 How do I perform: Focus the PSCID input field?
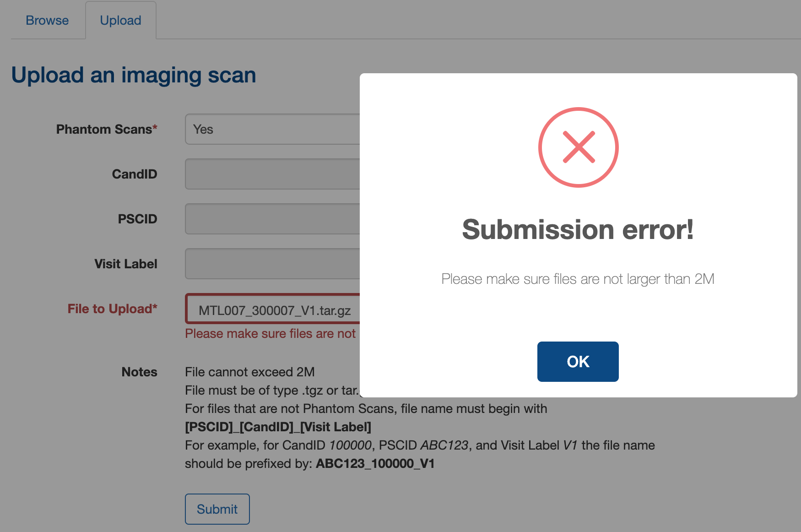[x=272, y=219]
